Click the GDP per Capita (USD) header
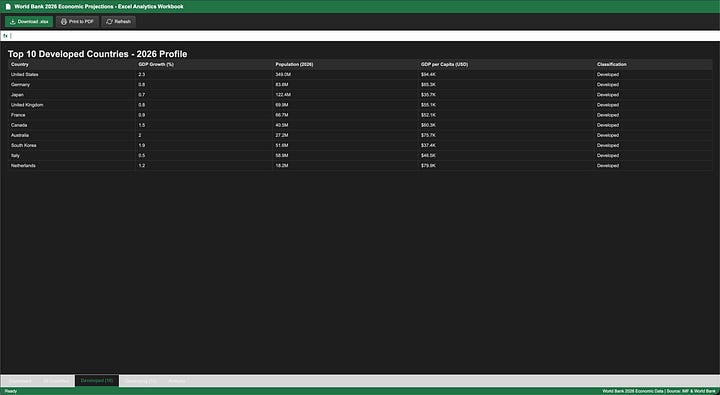 click(x=506, y=64)
